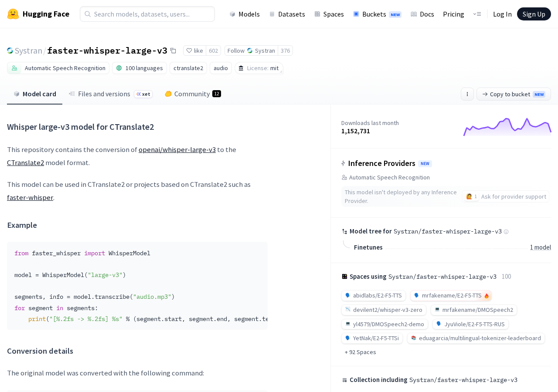This screenshot has height=392, width=558.
Task: Open the eduagarcia/multilingual-tokenizer-leaderboard space
Action: [x=476, y=338]
